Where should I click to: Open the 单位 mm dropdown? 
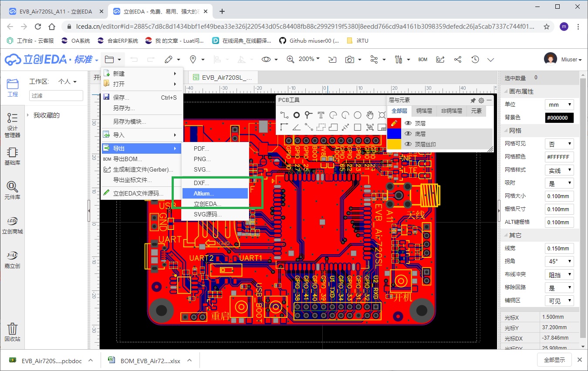[559, 105]
